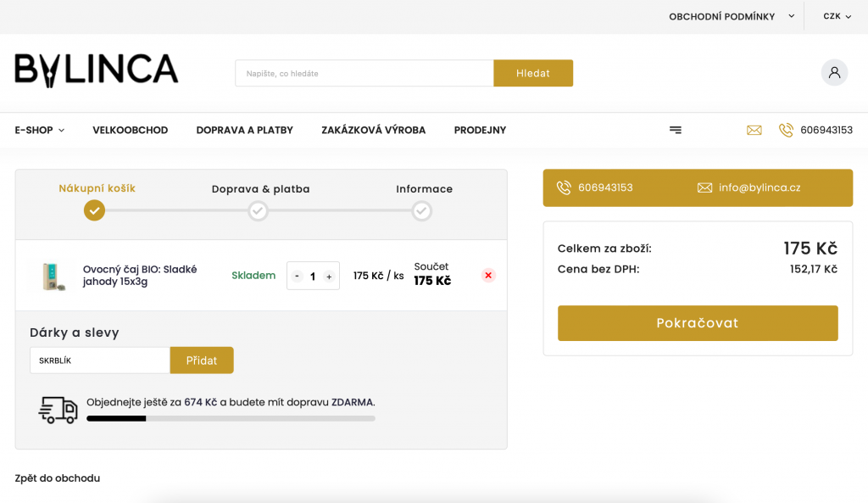The height and width of the screenshot is (503, 868).
Task: Open the CZK currency dropdown
Action: click(837, 17)
